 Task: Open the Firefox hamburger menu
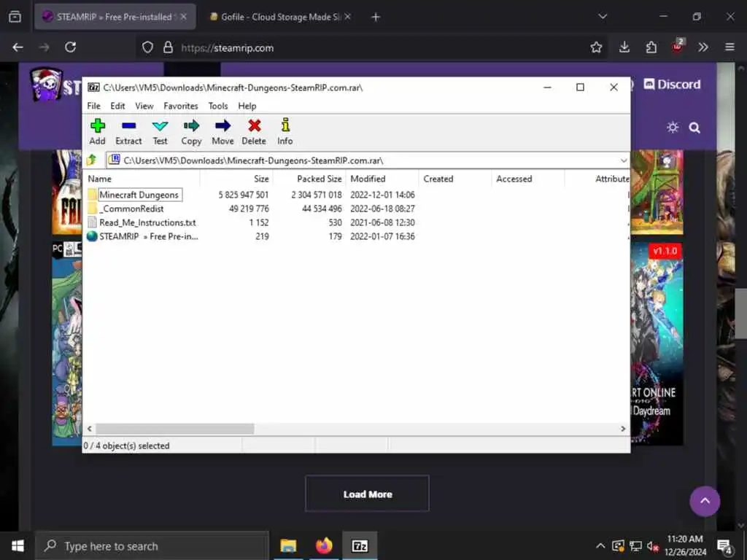tap(729, 47)
